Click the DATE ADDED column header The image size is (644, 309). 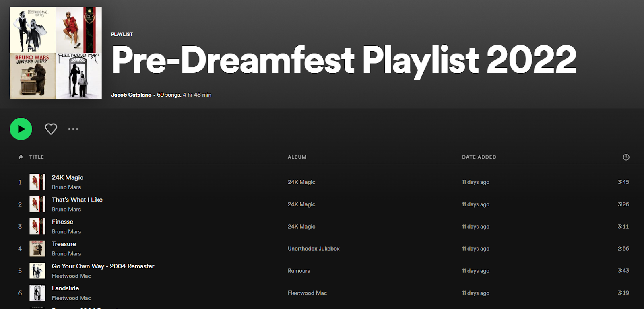point(479,157)
